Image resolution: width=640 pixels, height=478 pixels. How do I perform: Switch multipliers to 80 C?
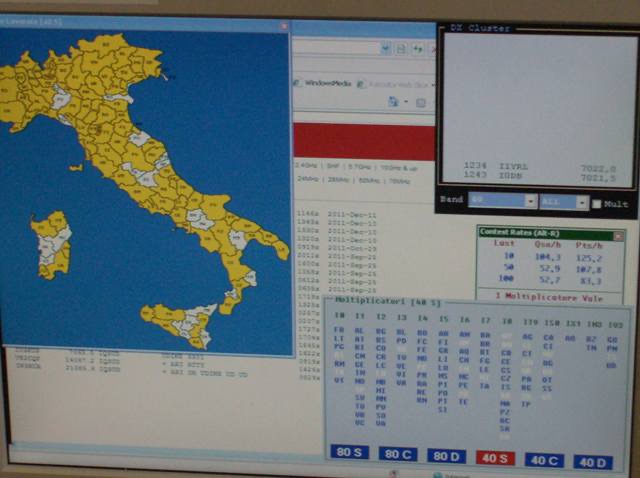(x=398, y=454)
